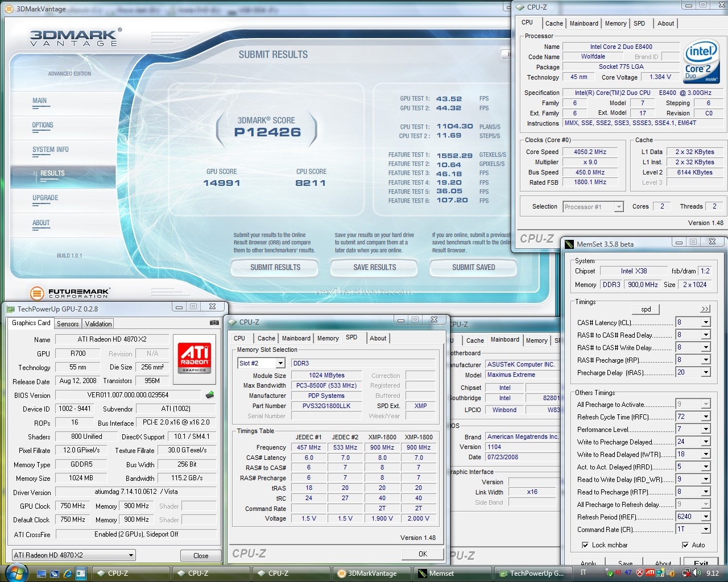Click the GPU-Z BIOS Version field
Screen dimensions: 728x582
click(x=128, y=395)
